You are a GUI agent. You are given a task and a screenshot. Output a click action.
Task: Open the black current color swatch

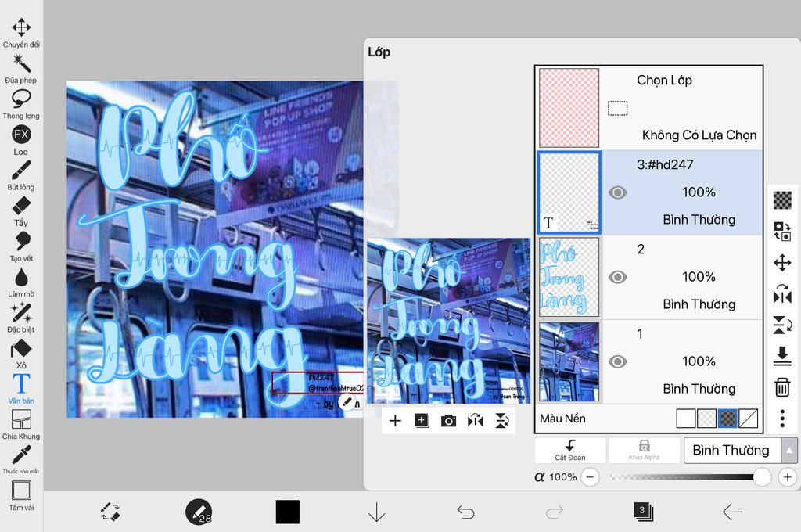(x=288, y=512)
